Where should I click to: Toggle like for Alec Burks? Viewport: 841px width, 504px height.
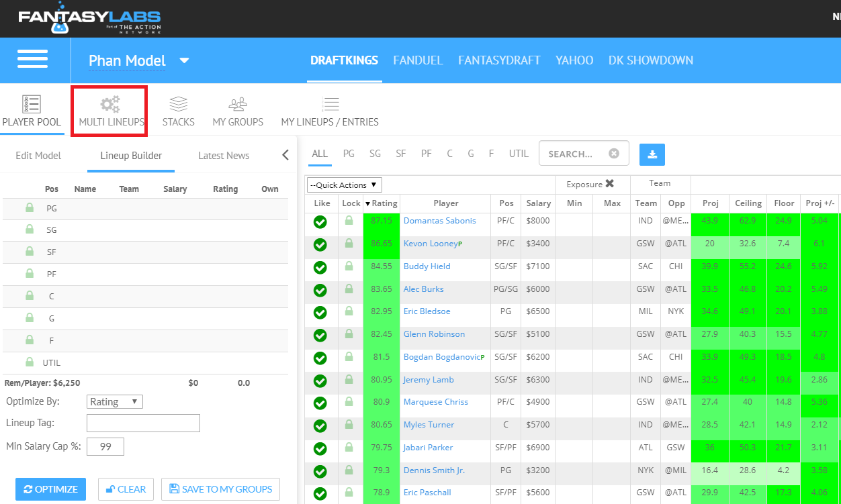[x=320, y=290]
